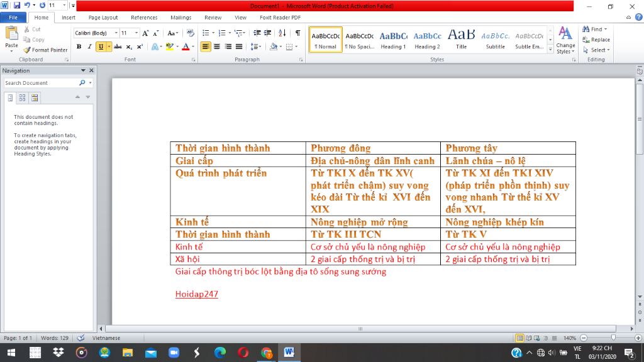The image size is (644, 362).
Task: Shrink the font size
Action: point(156,33)
